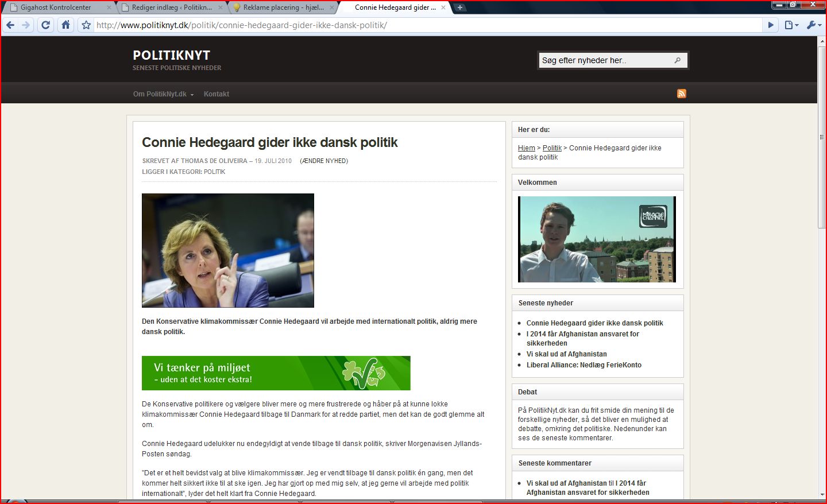
Task: Open a new browser tab
Action: click(x=460, y=7)
